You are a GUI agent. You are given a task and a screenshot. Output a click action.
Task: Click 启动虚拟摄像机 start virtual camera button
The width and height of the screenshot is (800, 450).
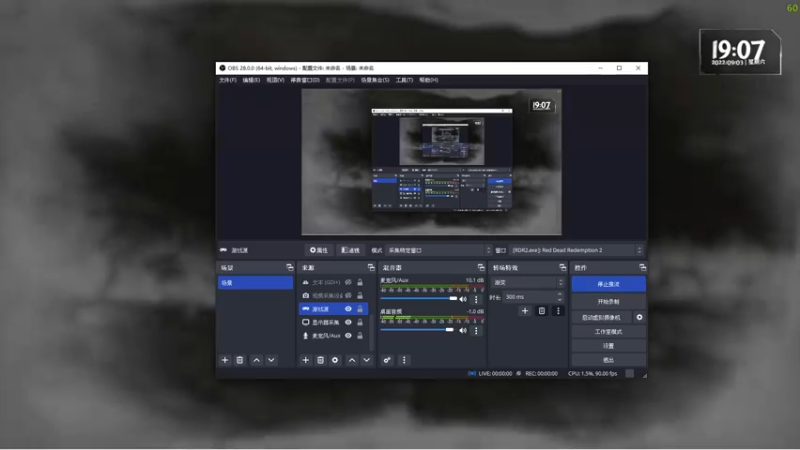[602, 317]
